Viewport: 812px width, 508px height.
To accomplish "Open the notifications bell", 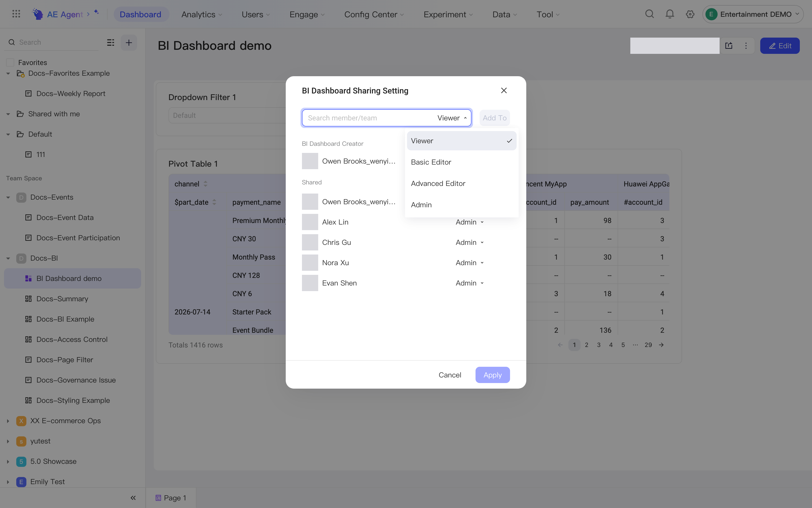I will (670, 14).
